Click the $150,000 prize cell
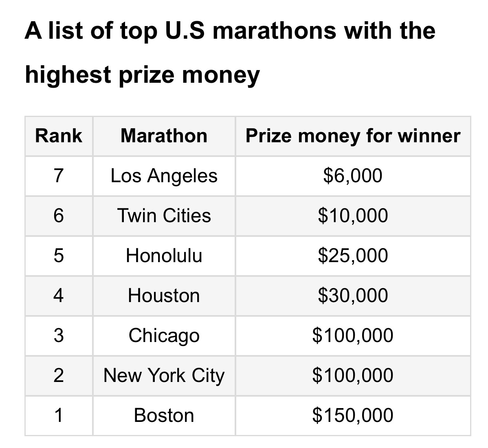This screenshot has height=448, width=488. pyautogui.click(x=353, y=415)
